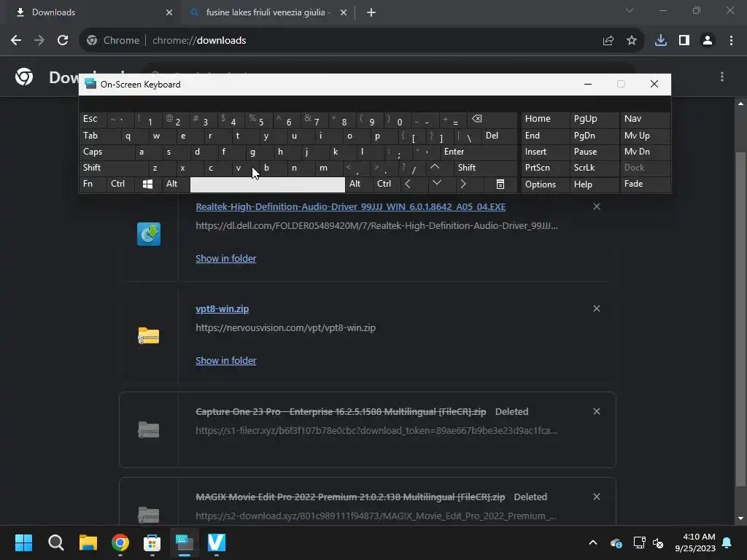Screen dimensions: 747x560
Task: Open the vpt8-win.zip download link
Action: point(222,309)
